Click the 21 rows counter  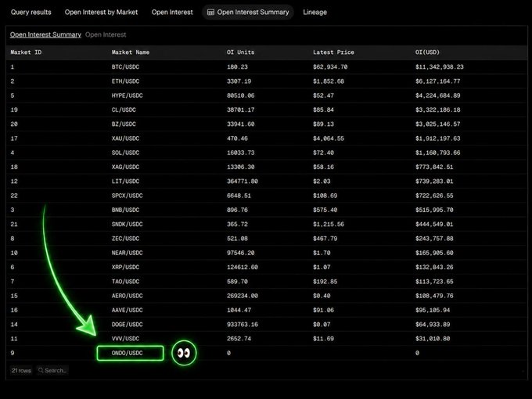point(21,370)
